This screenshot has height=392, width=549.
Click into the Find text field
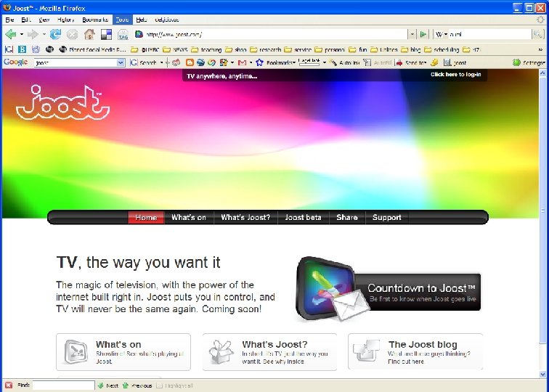[x=63, y=385]
